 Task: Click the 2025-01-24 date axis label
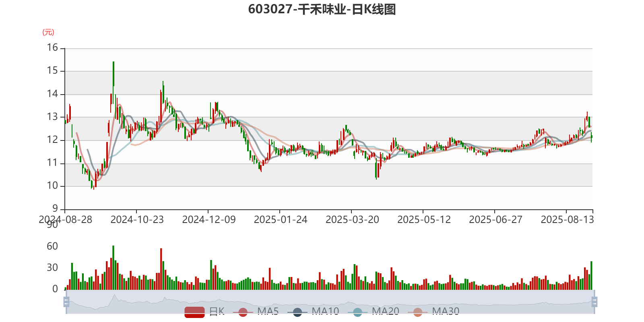click(280, 219)
